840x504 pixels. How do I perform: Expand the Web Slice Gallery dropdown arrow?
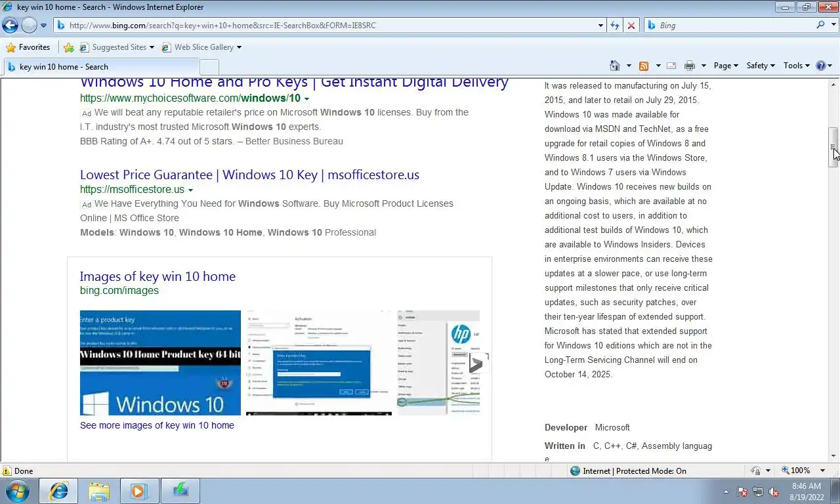point(239,47)
